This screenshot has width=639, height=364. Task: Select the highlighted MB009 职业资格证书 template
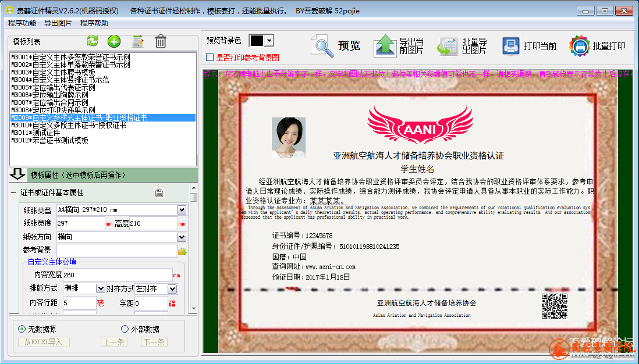coord(102,117)
